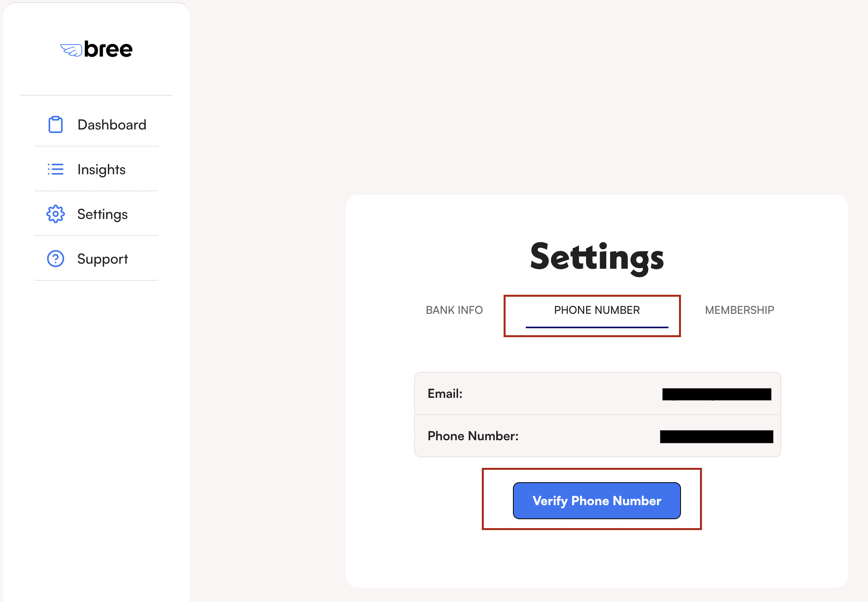868x602 pixels.
Task: Toggle to BANK INFO settings tab
Action: click(455, 309)
